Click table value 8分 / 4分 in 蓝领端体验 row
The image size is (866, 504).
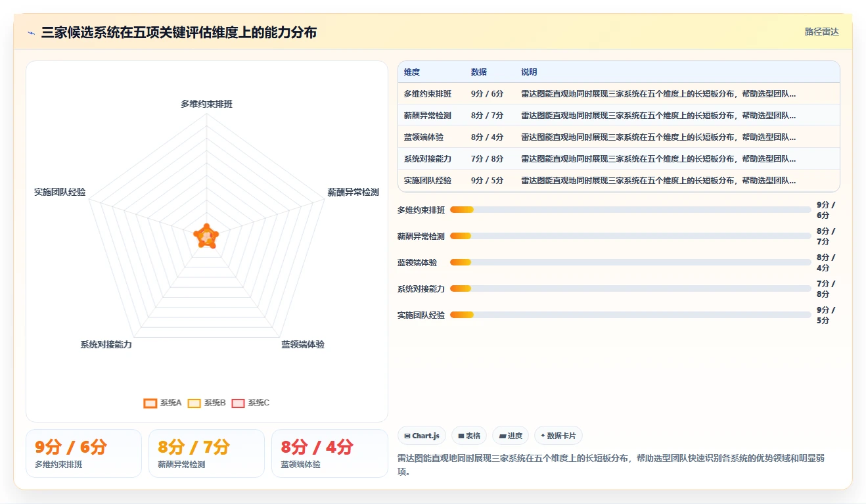click(x=488, y=137)
